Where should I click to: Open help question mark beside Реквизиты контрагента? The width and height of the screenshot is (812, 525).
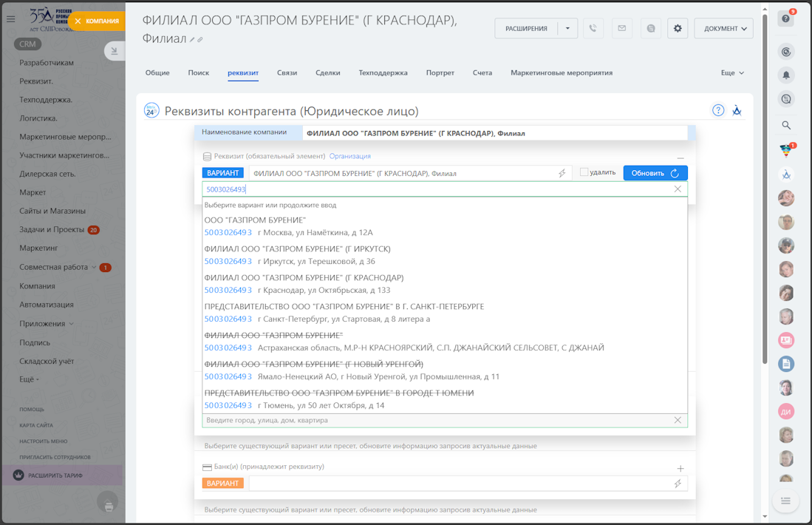pos(718,110)
